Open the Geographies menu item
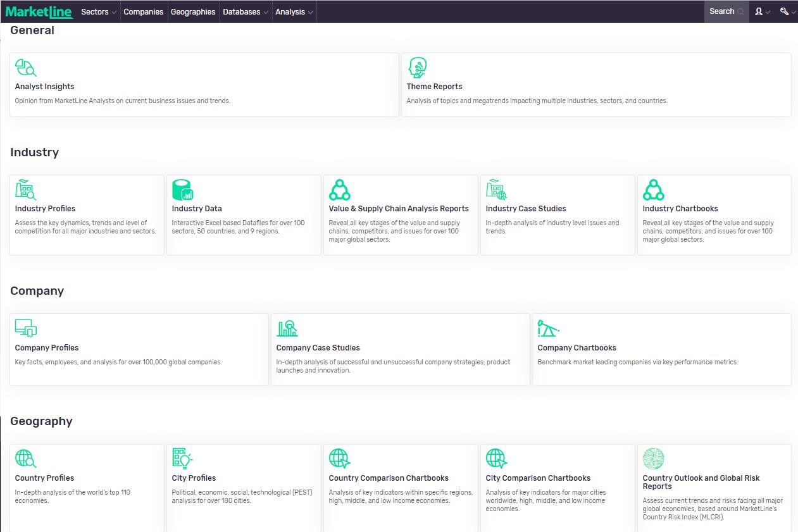 click(193, 11)
